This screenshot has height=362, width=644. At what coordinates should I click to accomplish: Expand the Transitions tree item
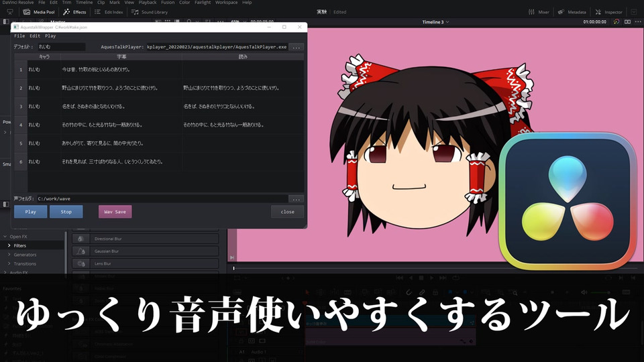(x=9, y=263)
